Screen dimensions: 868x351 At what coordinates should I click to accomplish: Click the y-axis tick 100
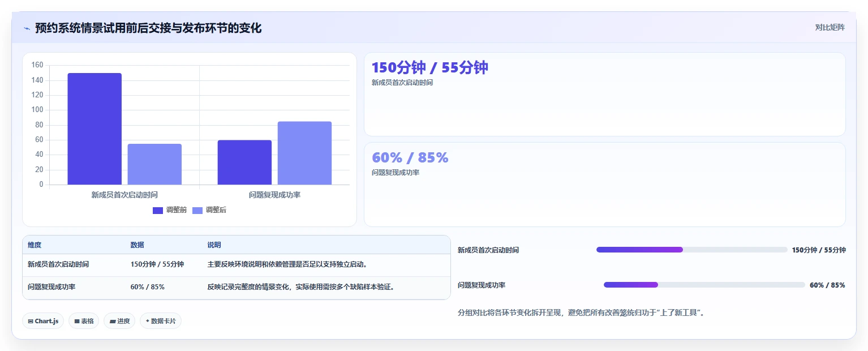[37, 110]
